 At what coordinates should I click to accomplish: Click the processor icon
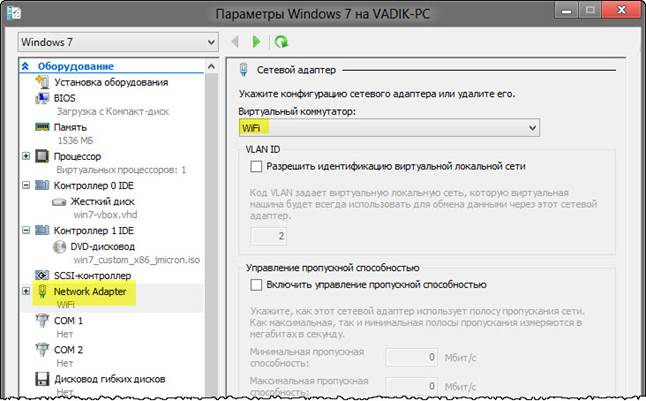click(x=42, y=156)
